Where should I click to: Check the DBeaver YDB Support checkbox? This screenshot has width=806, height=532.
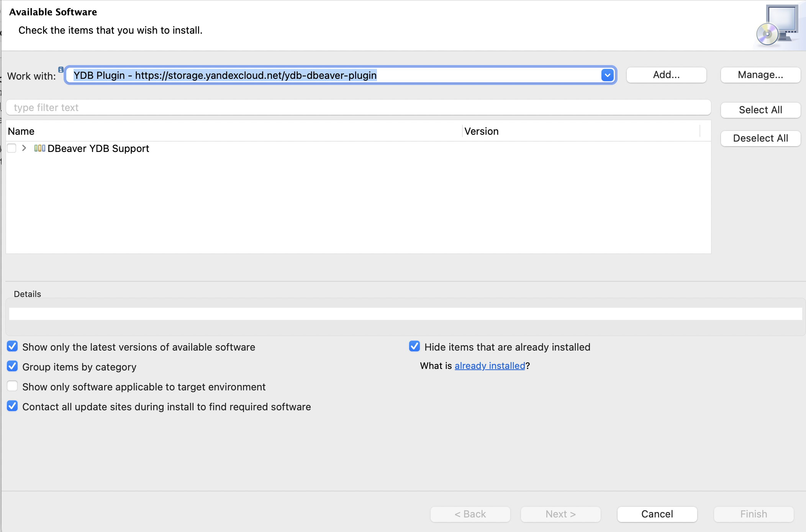(12, 148)
